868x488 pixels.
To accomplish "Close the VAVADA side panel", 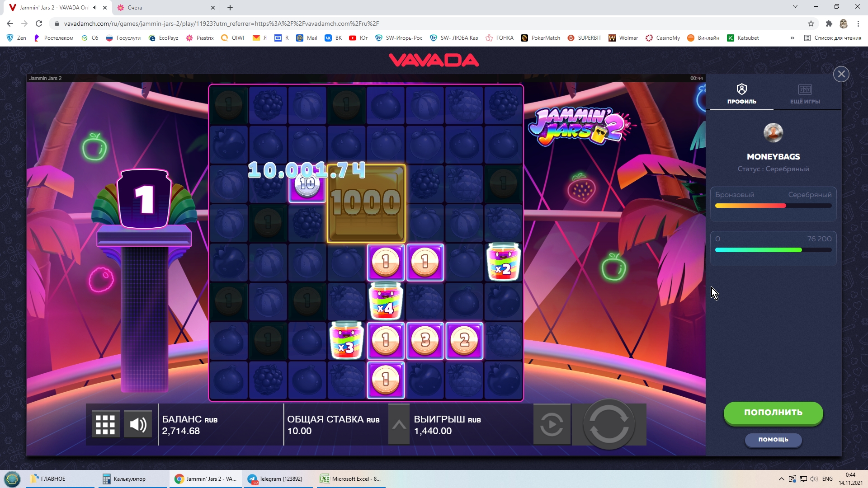I will (841, 74).
